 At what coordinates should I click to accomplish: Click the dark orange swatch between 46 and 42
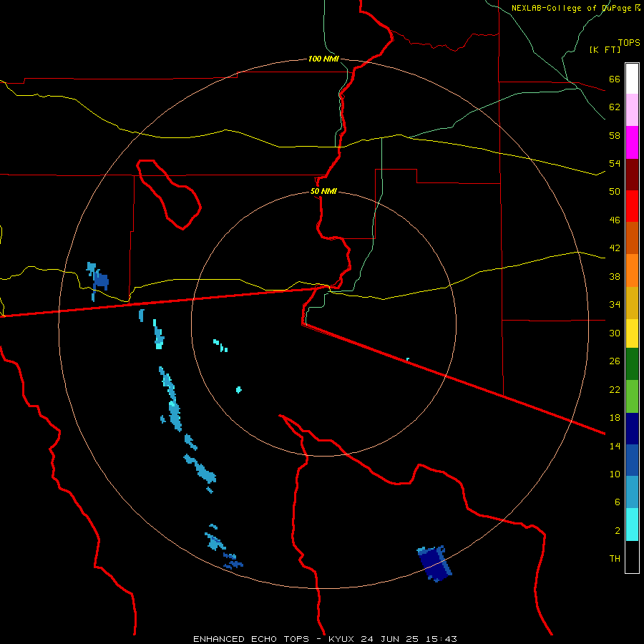coord(632,238)
